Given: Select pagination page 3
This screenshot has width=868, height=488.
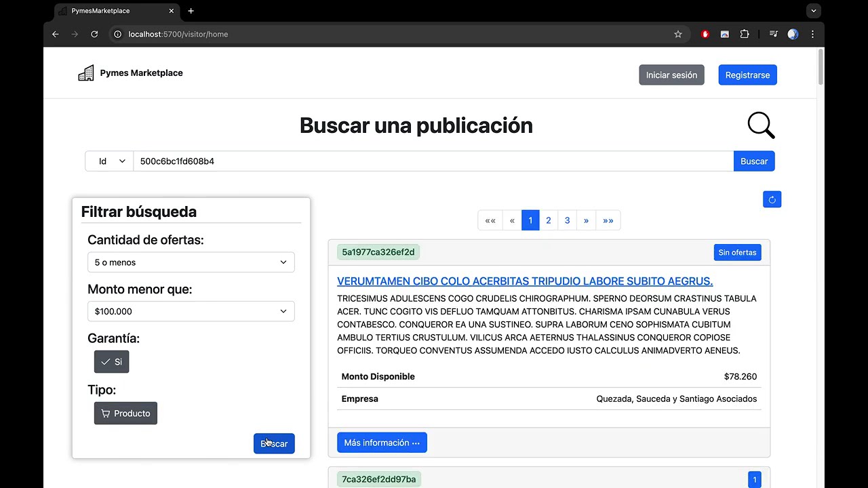Looking at the screenshot, I should (x=568, y=220).
